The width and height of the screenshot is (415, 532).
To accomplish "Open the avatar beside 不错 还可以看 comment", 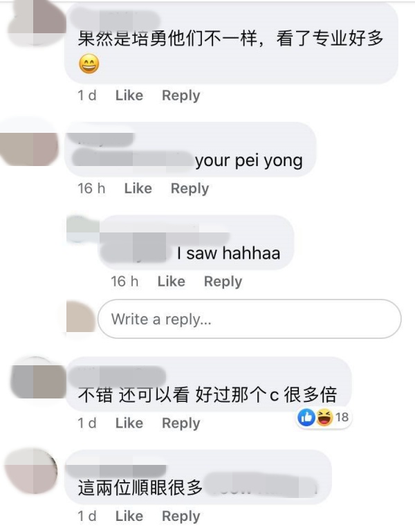I will (x=38, y=378).
